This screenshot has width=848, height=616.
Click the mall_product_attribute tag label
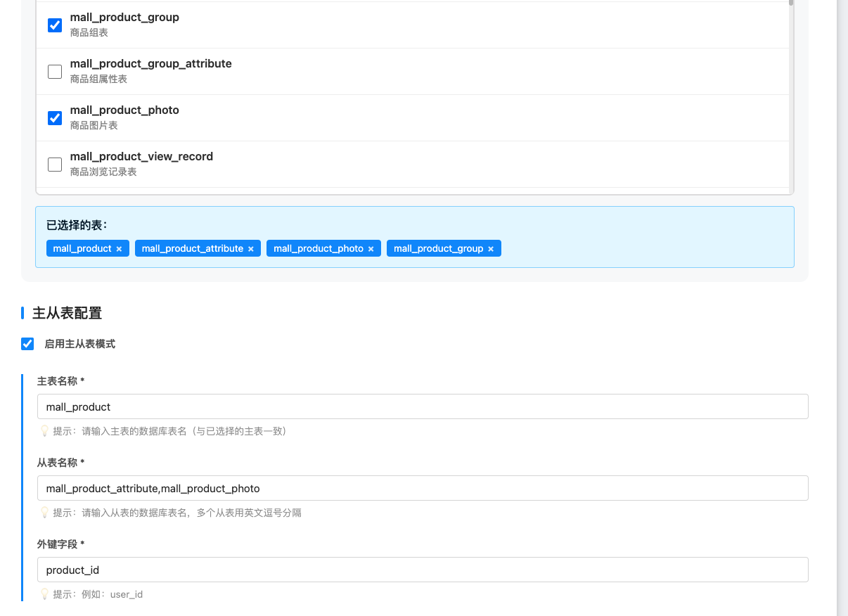coord(192,249)
